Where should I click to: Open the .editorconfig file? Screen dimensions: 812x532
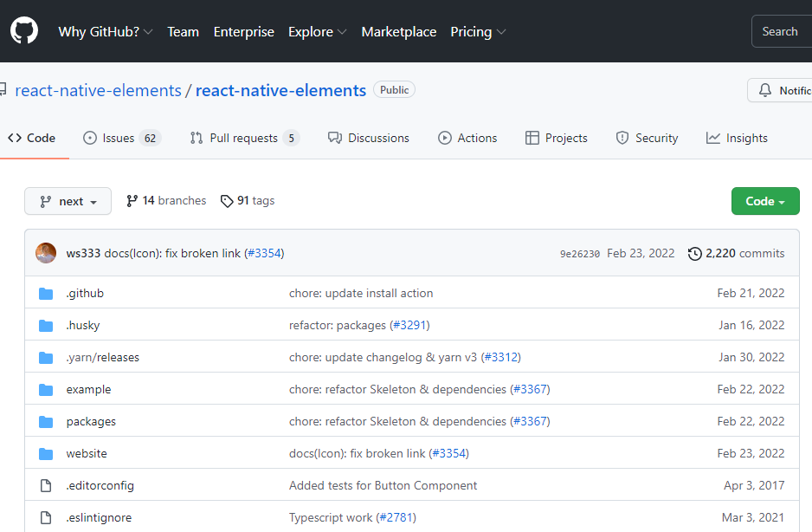[x=100, y=486]
